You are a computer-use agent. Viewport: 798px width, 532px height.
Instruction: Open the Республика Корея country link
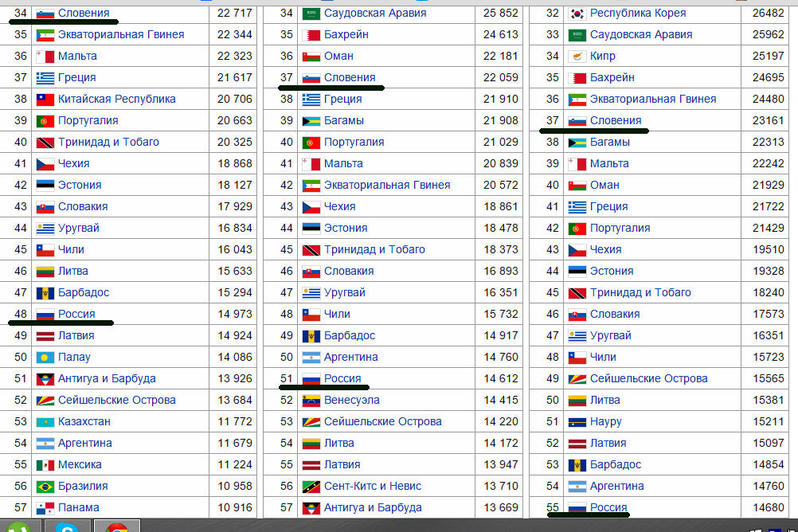click(638, 14)
